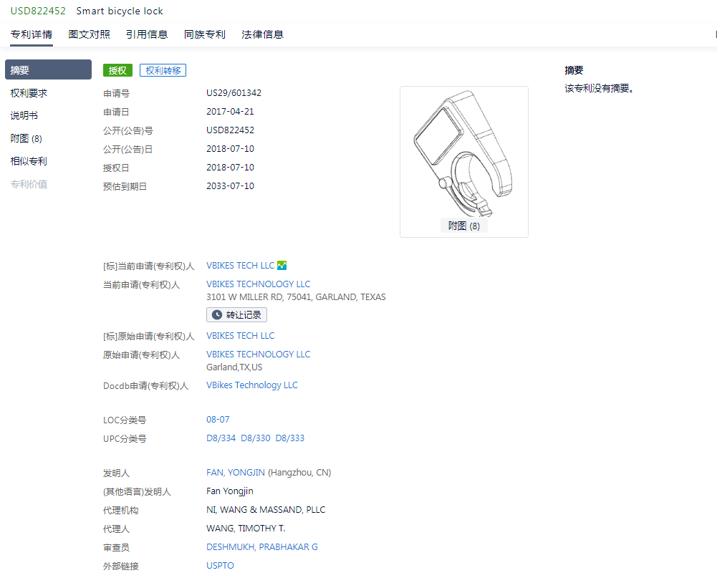Click the green 授权 badge
This screenshot has width=717, height=588.
(x=117, y=70)
